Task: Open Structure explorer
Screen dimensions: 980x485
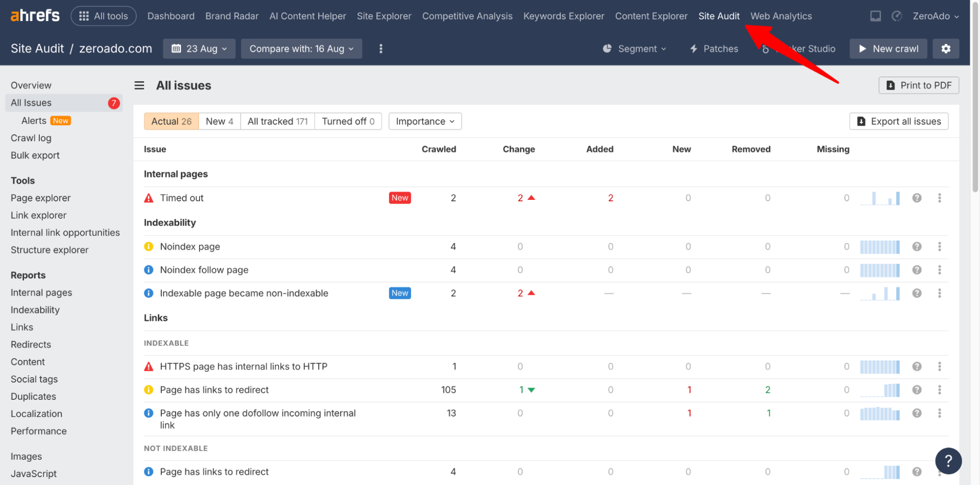Action: click(x=50, y=250)
